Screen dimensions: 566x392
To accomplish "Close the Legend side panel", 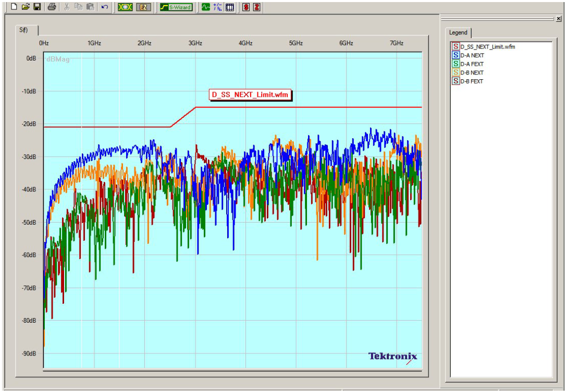I will [x=559, y=18].
